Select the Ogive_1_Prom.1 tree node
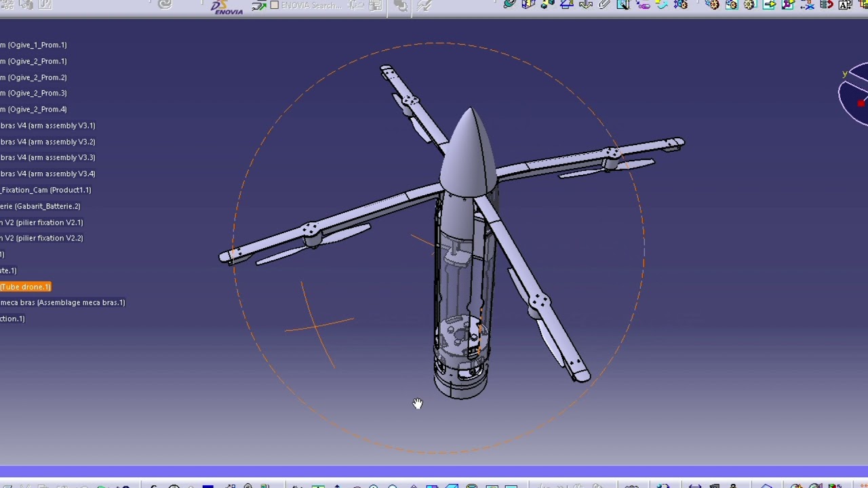Screen dimensions: 868x488 point(35,45)
